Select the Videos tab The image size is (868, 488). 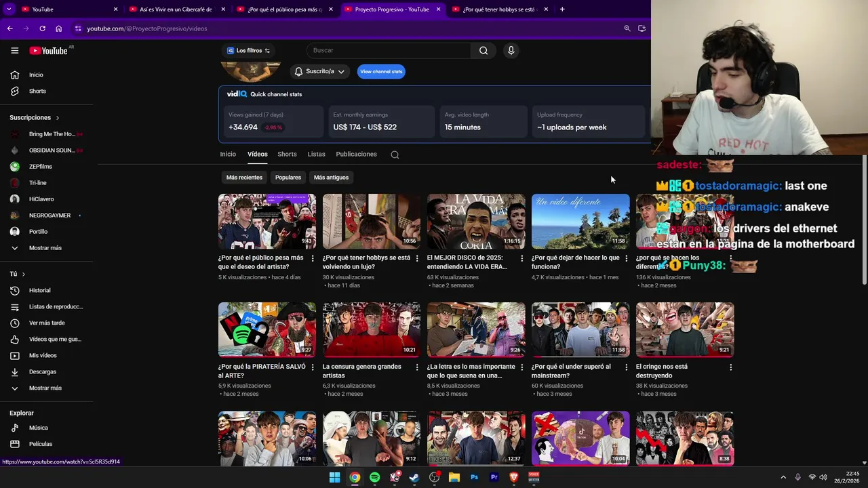[x=257, y=154]
